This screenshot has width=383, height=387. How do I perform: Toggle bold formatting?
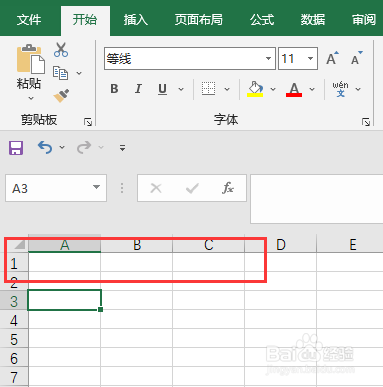[114, 89]
